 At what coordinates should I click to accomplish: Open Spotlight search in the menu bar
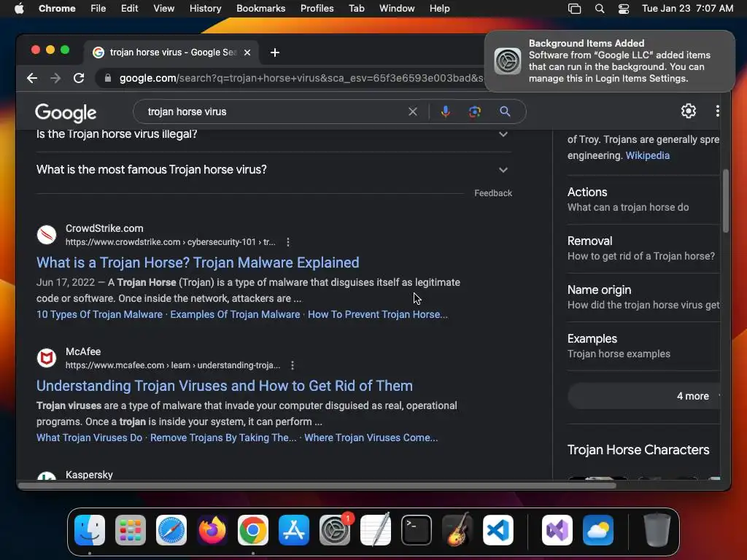pos(600,9)
